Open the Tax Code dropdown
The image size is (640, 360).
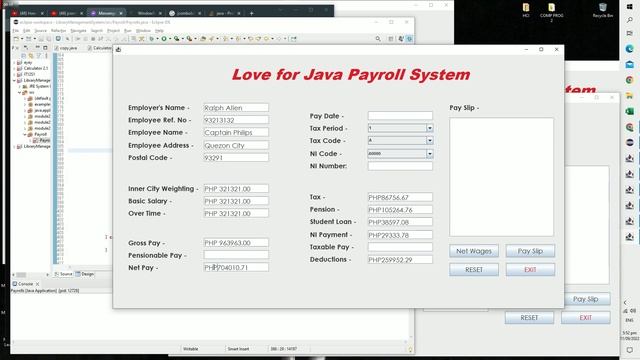pyautogui.click(x=429, y=140)
